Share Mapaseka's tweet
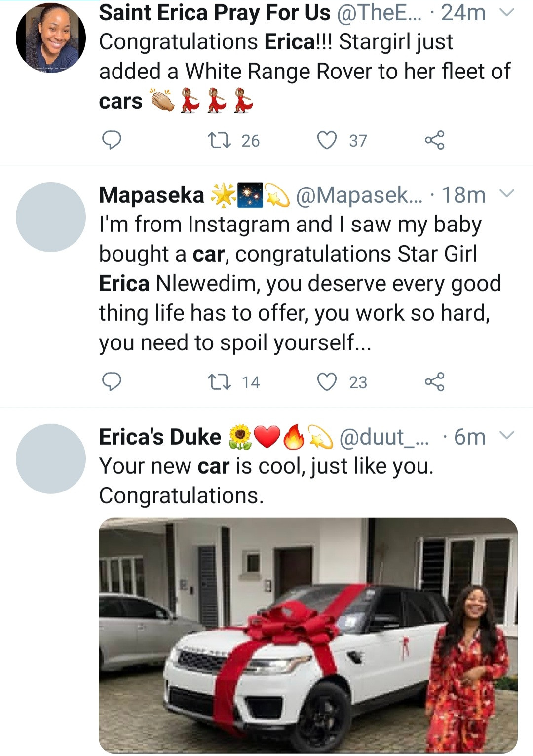This screenshot has width=533, height=756. coord(434,382)
